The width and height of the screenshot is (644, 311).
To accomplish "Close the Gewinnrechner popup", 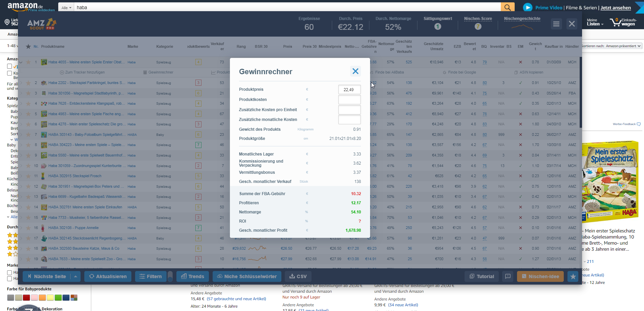I will pos(355,71).
